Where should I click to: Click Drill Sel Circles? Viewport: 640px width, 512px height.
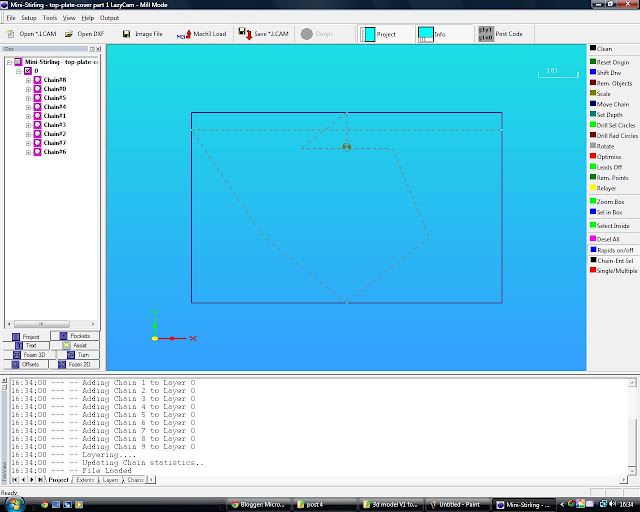tap(613, 125)
